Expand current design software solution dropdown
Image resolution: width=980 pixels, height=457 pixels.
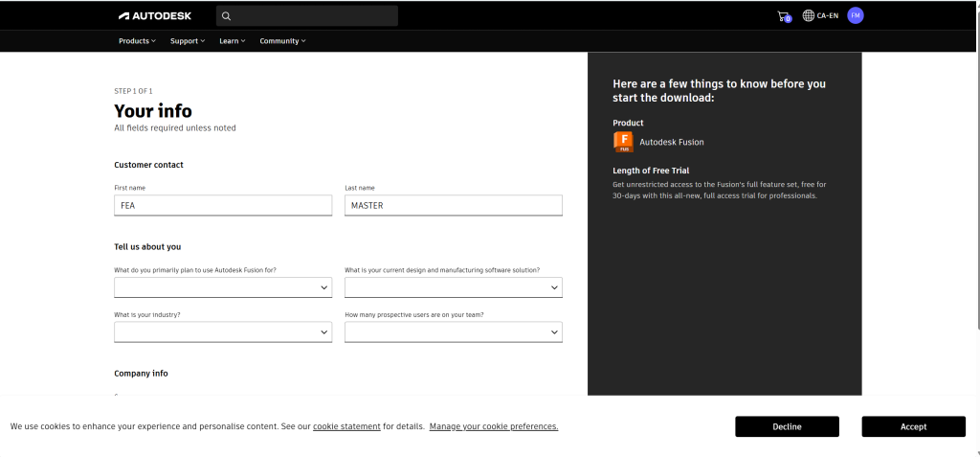pyautogui.click(x=453, y=287)
